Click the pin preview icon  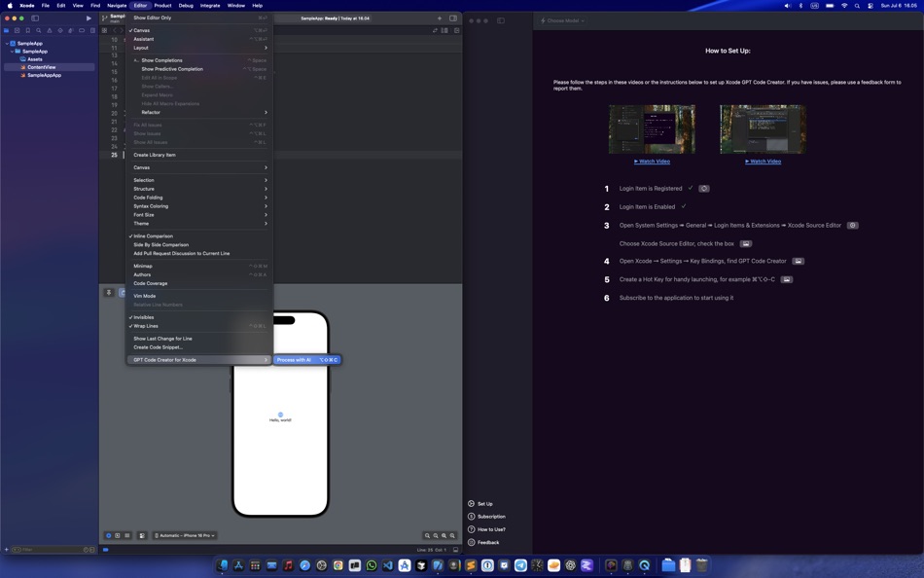(x=108, y=293)
